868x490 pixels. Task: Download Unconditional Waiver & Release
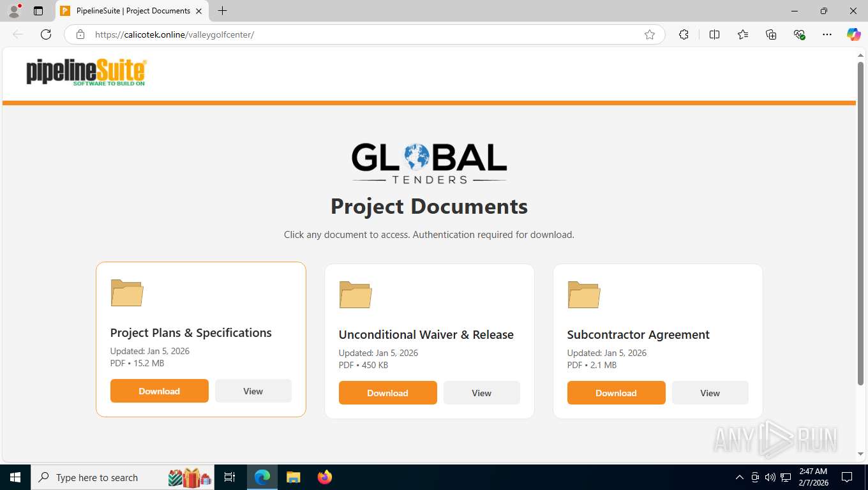388,393
